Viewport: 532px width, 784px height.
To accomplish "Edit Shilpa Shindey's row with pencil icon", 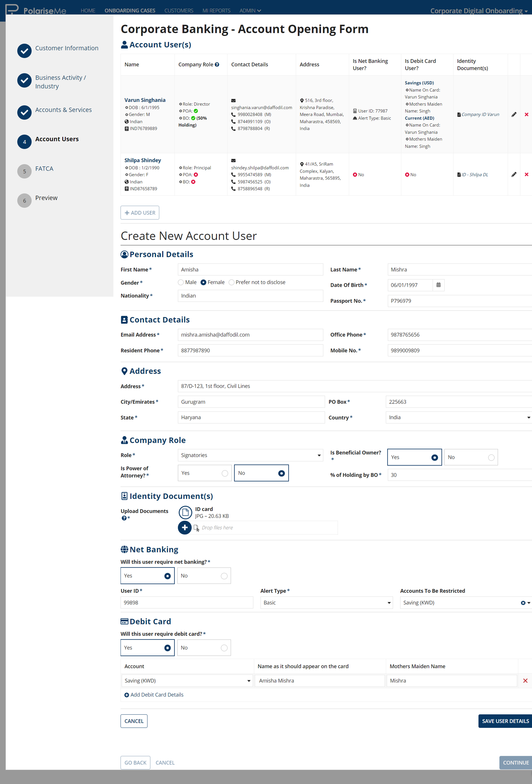I will tap(514, 174).
